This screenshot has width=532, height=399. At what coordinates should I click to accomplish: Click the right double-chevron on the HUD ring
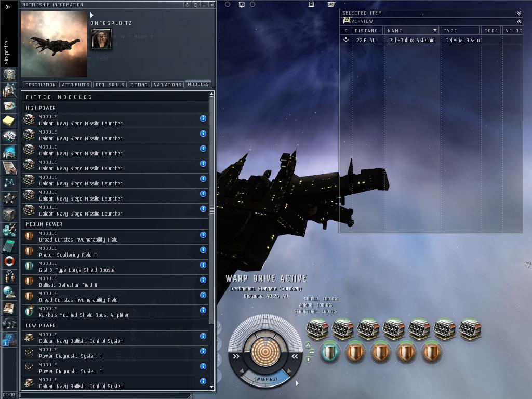pos(295,356)
